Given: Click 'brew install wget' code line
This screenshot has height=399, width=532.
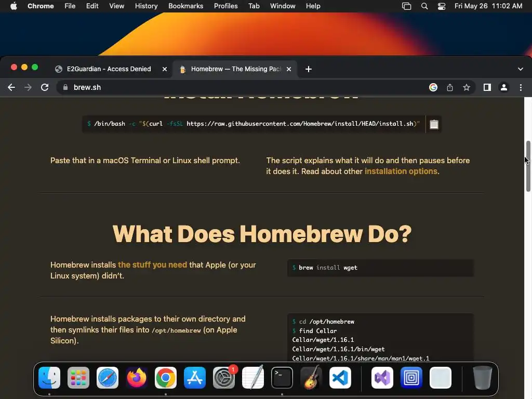Looking at the screenshot, I should point(325,268).
